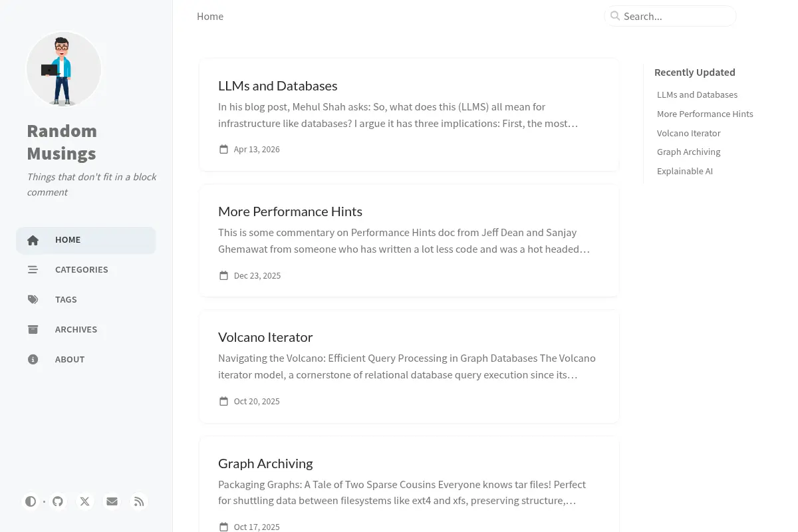
Task: Open the RSS feed icon
Action: pyautogui.click(x=139, y=501)
